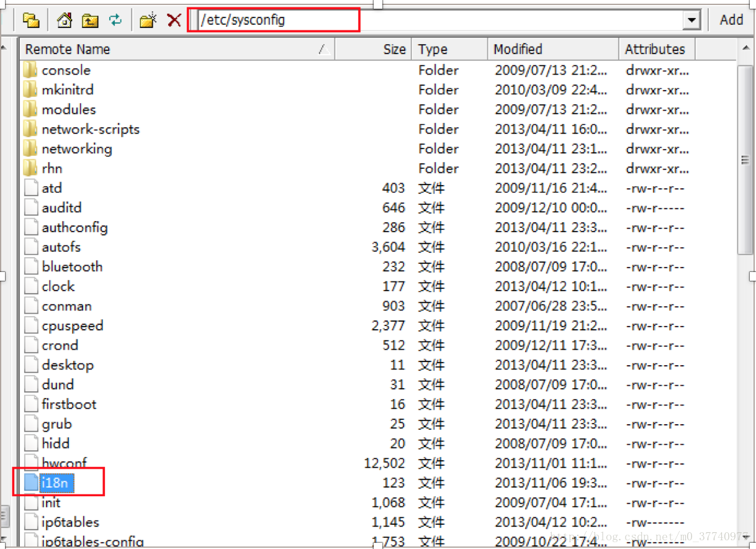Open the rhn folder
The height and width of the screenshot is (549, 756).
52,168
